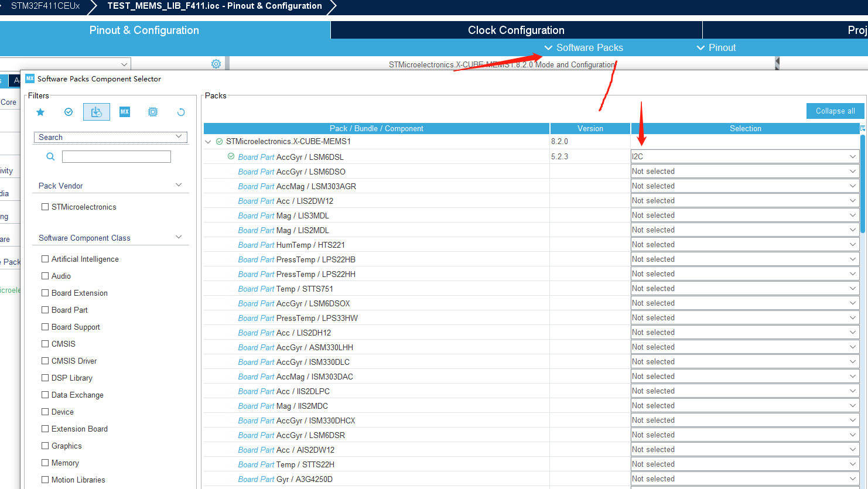Click the reset filters refresh icon
The image size is (868, 489).
181,112
